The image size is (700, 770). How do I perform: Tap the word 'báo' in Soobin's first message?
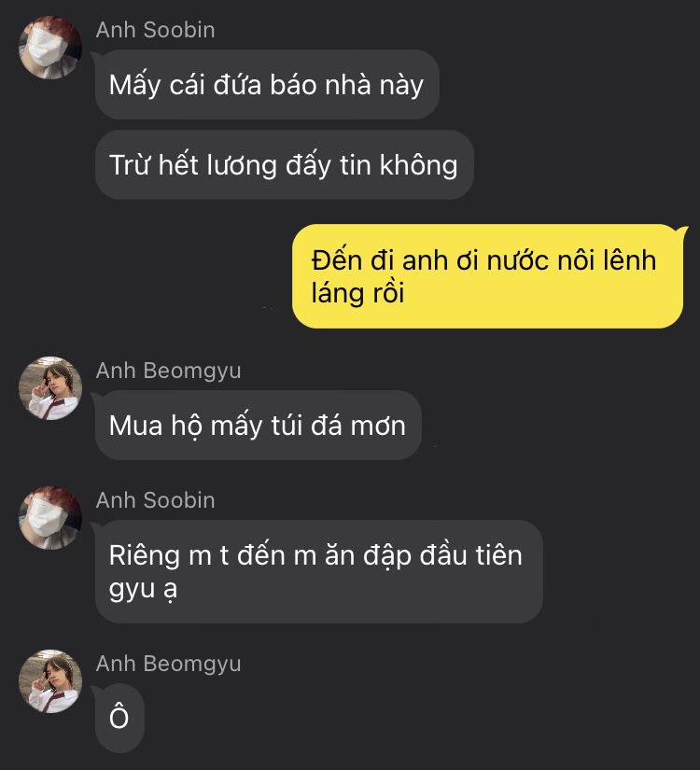(x=293, y=84)
